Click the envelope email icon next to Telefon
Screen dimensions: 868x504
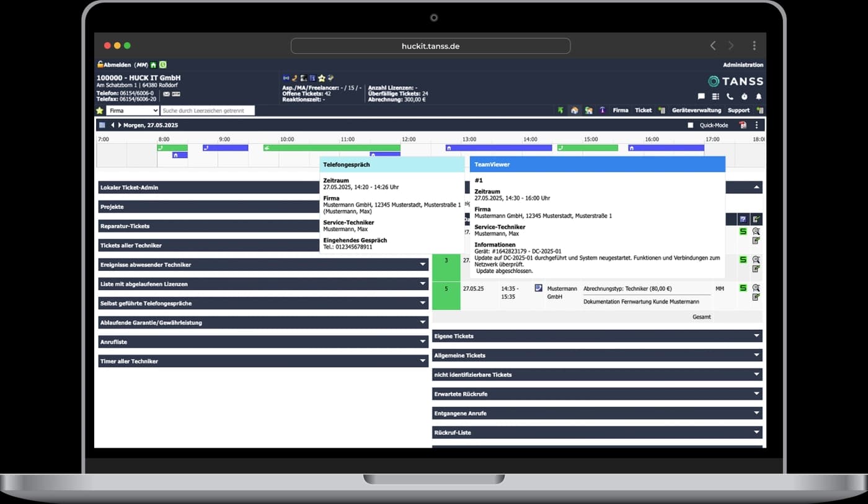point(166,94)
